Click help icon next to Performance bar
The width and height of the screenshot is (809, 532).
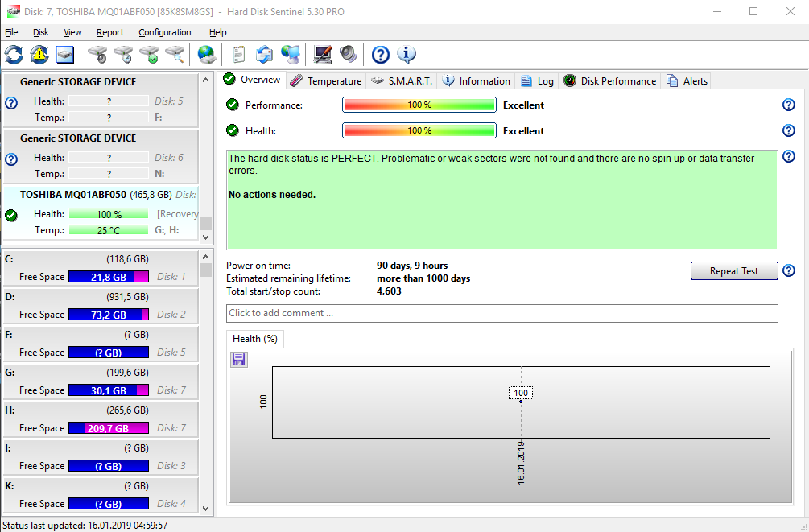(x=788, y=105)
